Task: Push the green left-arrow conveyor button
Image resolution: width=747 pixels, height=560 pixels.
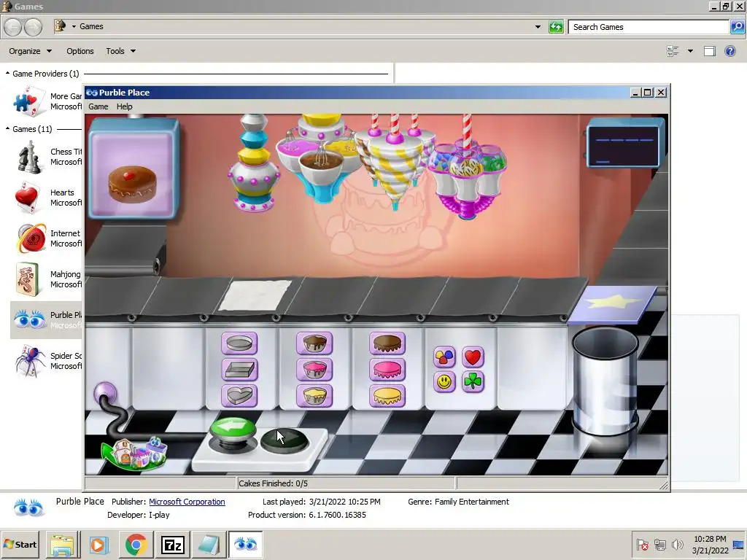Action: click(233, 429)
